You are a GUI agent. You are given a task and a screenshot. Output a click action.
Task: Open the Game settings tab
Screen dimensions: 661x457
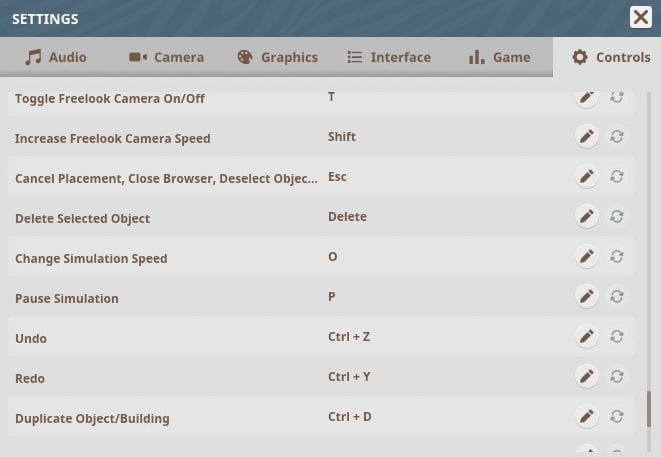pyautogui.click(x=499, y=57)
